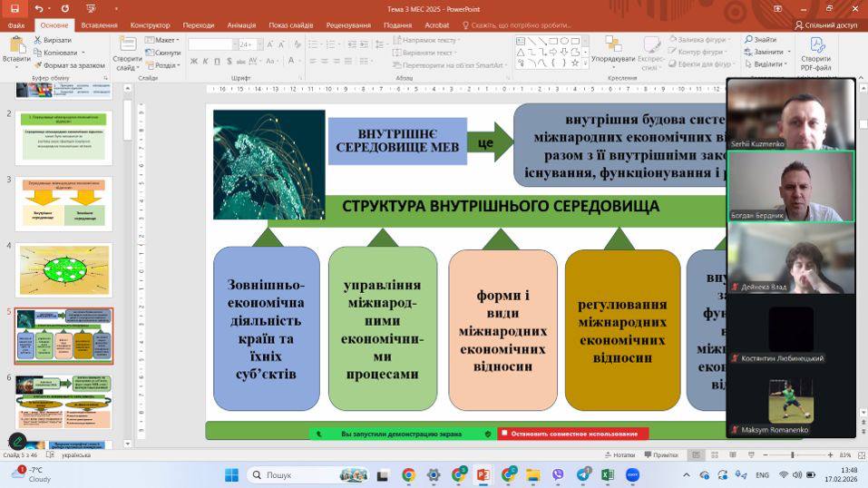Click Скинути reset slide button
The width and height of the screenshot is (868, 488).
click(162, 53)
